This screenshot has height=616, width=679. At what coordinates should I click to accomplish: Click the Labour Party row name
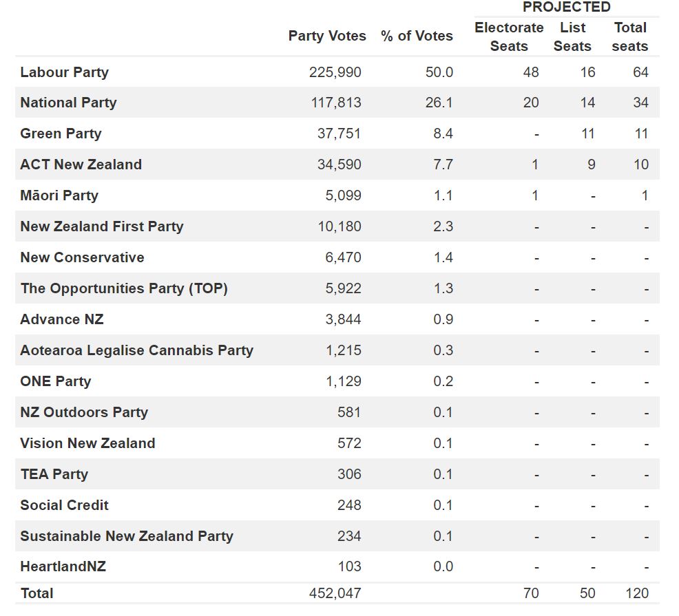(x=64, y=72)
